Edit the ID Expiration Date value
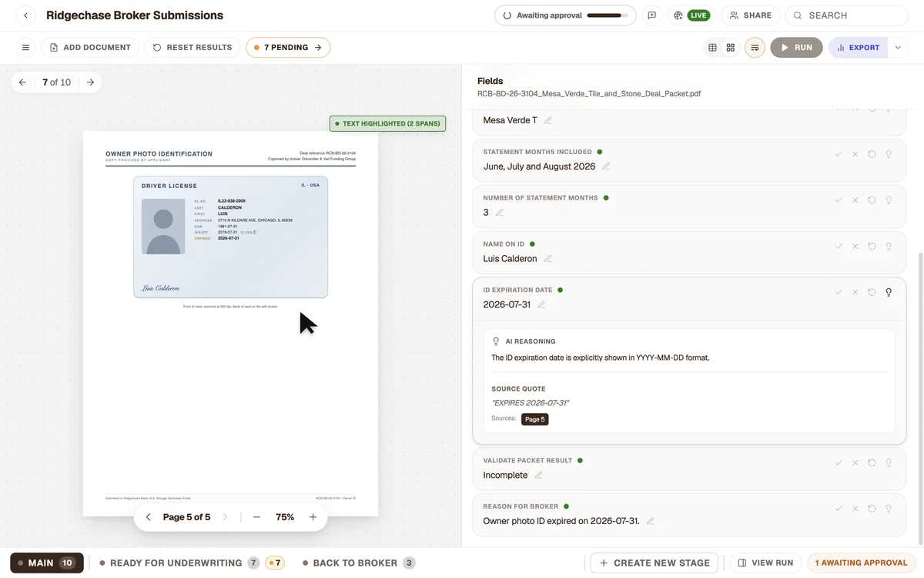This screenshot has height=578, width=924. pos(541,304)
